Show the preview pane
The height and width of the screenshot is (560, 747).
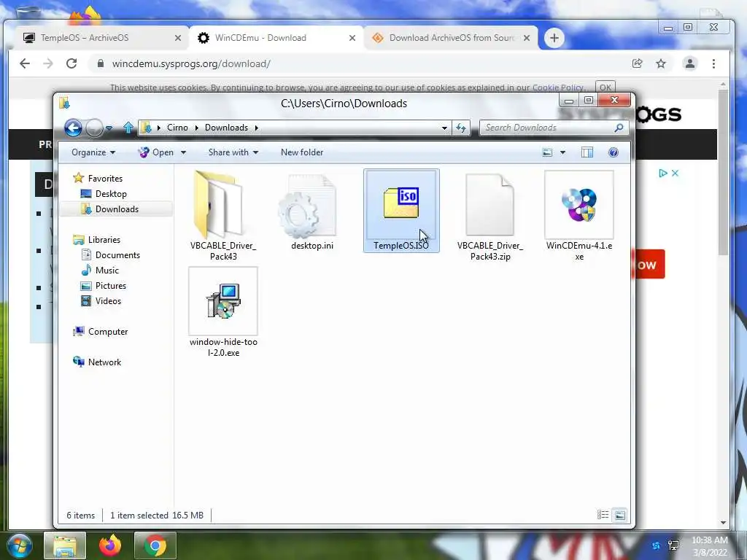tap(587, 152)
